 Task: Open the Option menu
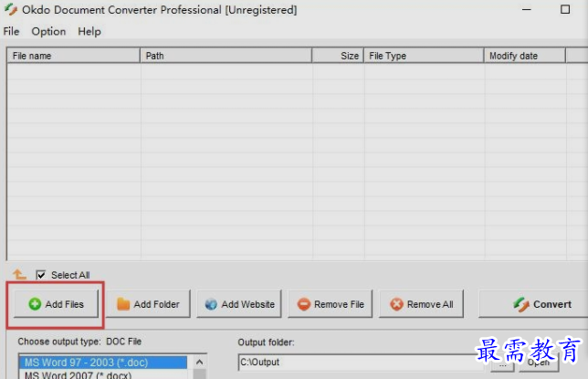(x=48, y=32)
